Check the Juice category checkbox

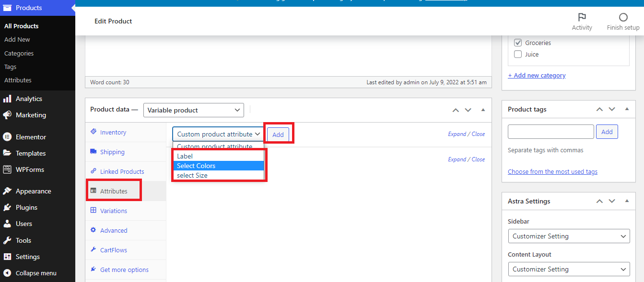[x=518, y=54]
